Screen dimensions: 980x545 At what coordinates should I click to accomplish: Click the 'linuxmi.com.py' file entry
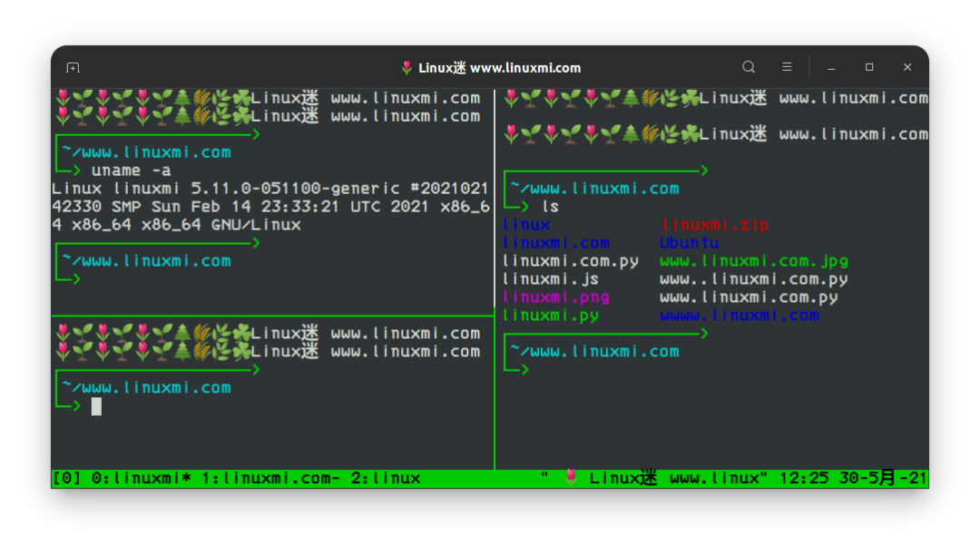coord(571,261)
